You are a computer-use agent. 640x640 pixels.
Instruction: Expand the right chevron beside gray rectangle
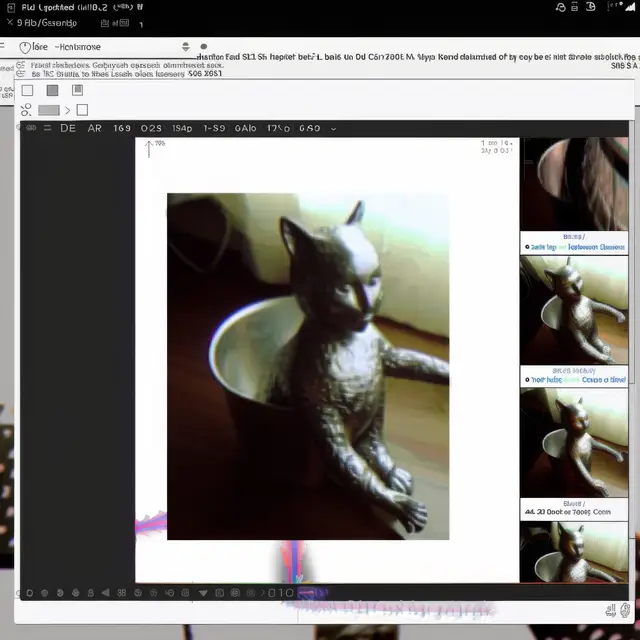(x=67, y=110)
